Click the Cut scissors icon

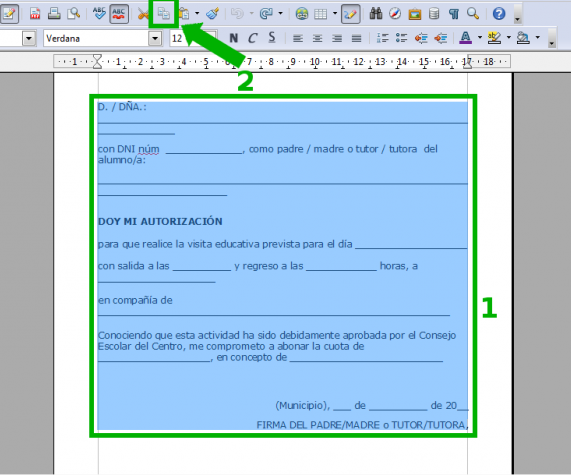pos(143,14)
